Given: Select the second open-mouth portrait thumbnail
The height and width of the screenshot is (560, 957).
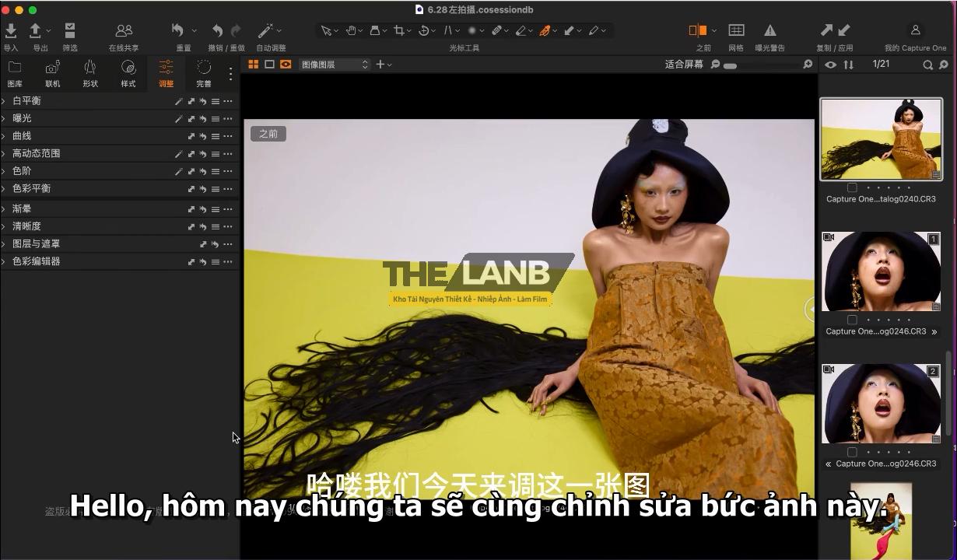Looking at the screenshot, I should 881,403.
